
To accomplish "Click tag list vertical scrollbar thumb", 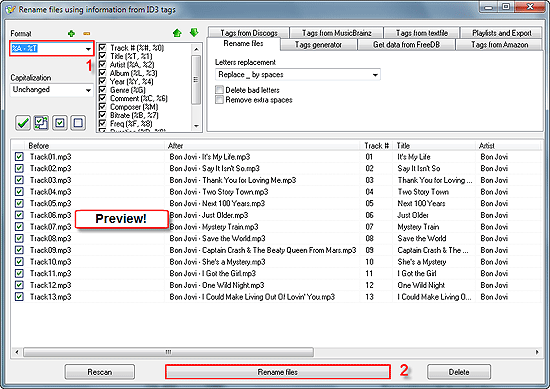I will coord(196,80).
